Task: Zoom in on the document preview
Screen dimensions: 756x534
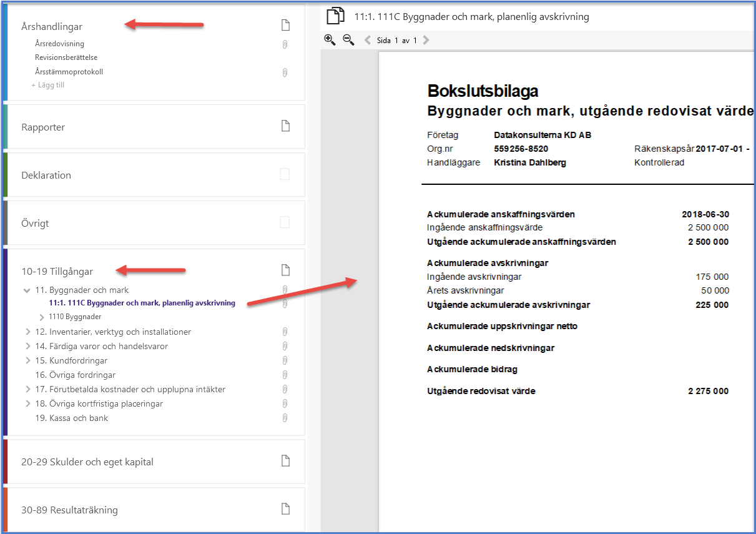Action: [330, 40]
